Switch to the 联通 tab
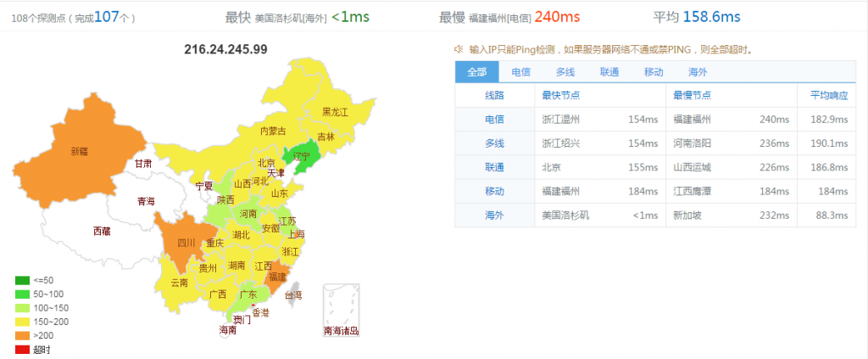This screenshot has width=868, height=359. pos(609,72)
